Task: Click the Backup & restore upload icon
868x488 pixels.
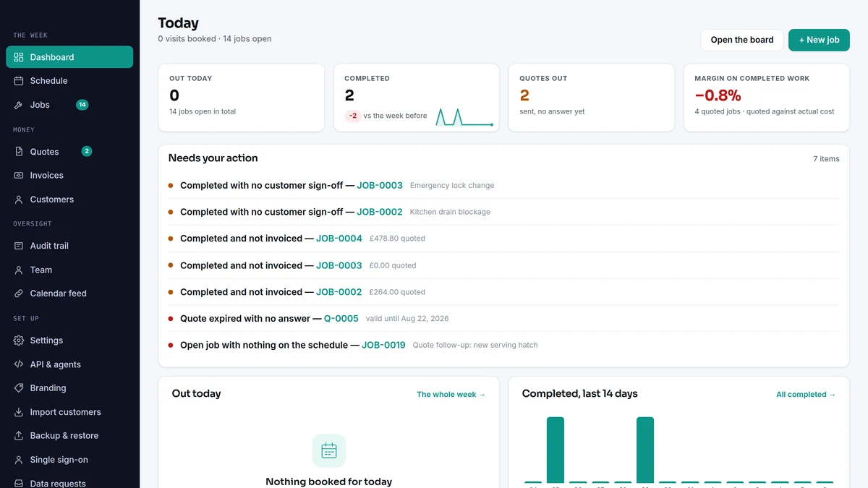Action: [19, 436]
